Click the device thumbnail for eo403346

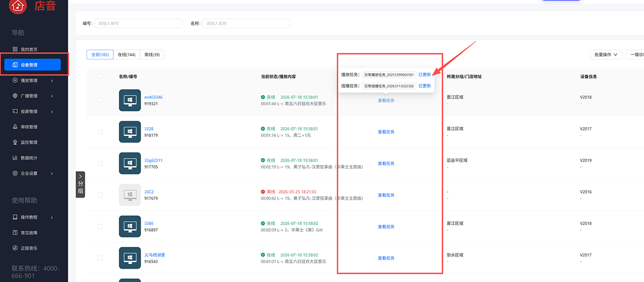tap(130, 100)
